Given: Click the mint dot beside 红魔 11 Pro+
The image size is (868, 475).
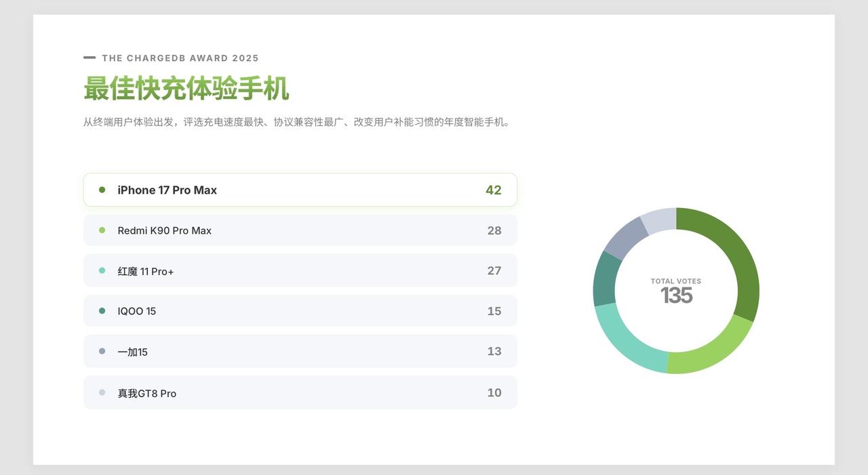Looking at the screenshot, I should tap(102, 270).
